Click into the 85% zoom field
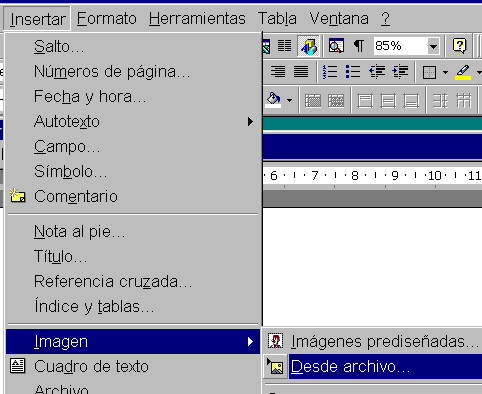 (400, 46)
